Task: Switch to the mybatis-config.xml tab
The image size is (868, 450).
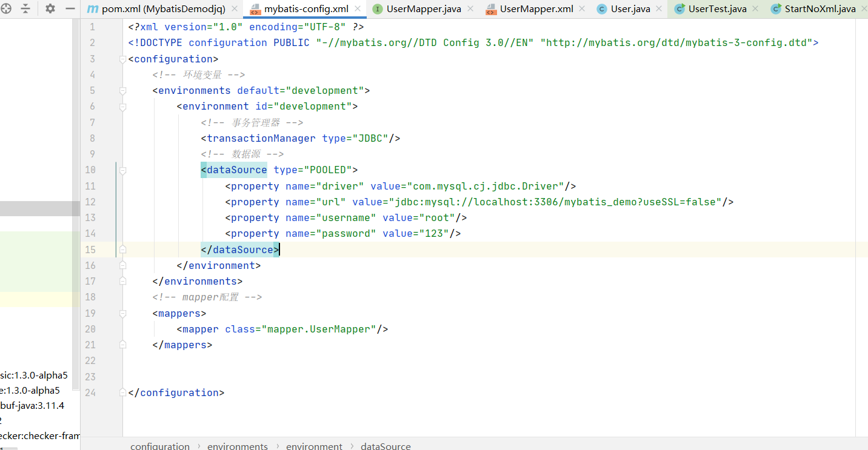Action: pyautogui.click(x=306, y=9)
